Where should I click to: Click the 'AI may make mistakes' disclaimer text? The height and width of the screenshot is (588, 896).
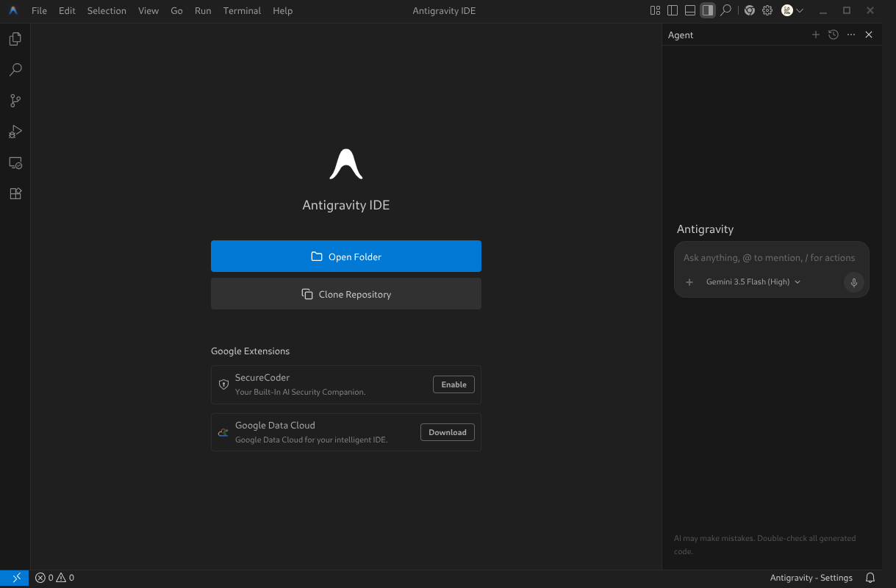764,545
